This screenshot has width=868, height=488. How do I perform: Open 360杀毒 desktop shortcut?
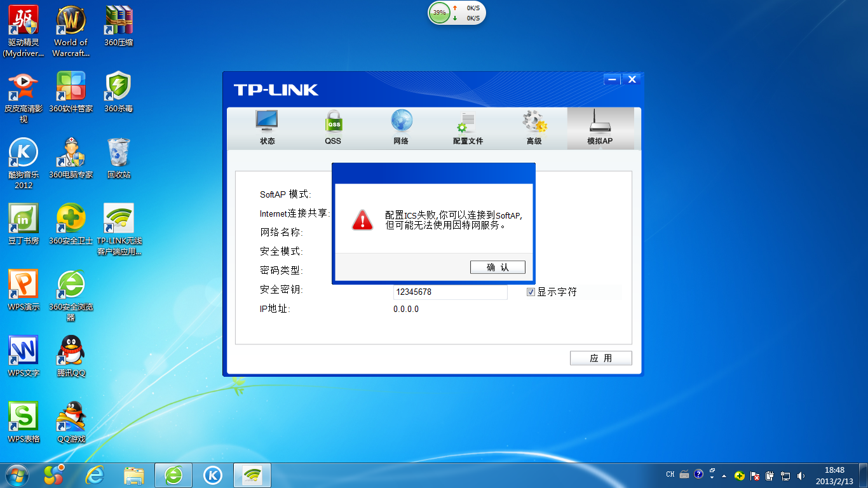coord(118,92)
